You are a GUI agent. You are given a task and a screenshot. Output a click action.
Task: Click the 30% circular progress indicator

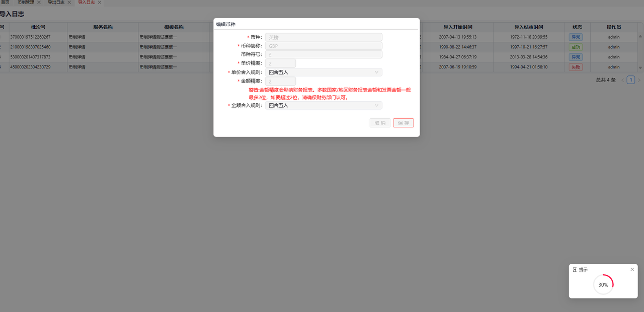tap(603, 284)
